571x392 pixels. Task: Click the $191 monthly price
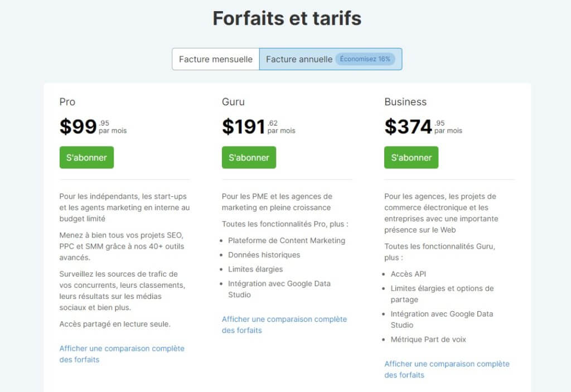tap(244, 127)
